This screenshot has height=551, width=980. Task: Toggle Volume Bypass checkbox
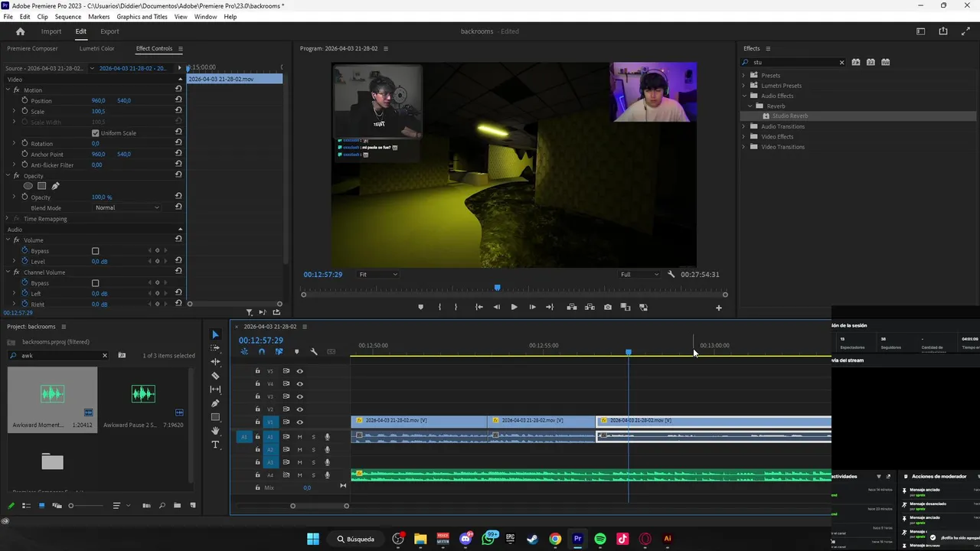click(96, 251)
